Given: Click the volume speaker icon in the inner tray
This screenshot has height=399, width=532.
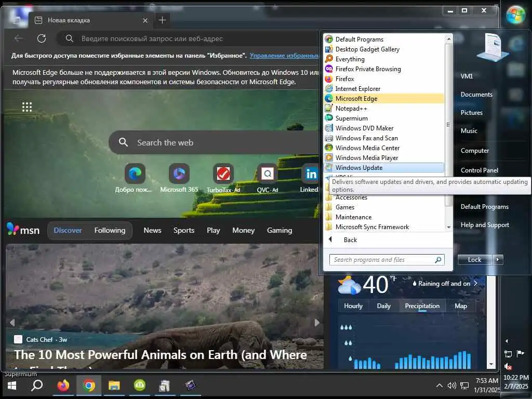Looking at the screenshot, I should tap(451, 385).
